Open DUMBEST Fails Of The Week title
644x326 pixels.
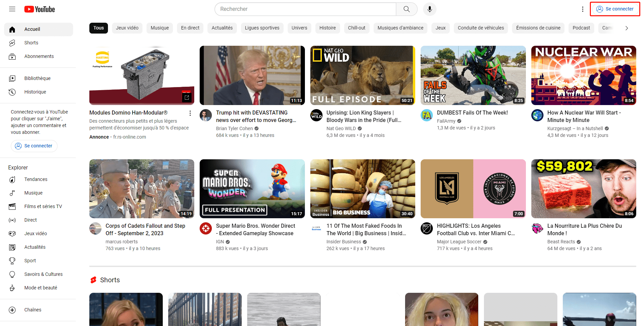pyautogui.click(x=472, y=113)
